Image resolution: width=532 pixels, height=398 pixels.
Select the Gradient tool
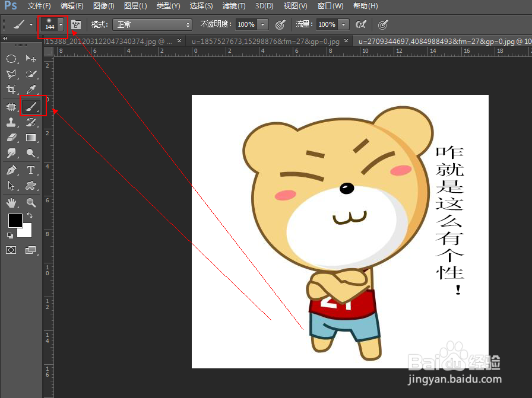coord(31,138)
